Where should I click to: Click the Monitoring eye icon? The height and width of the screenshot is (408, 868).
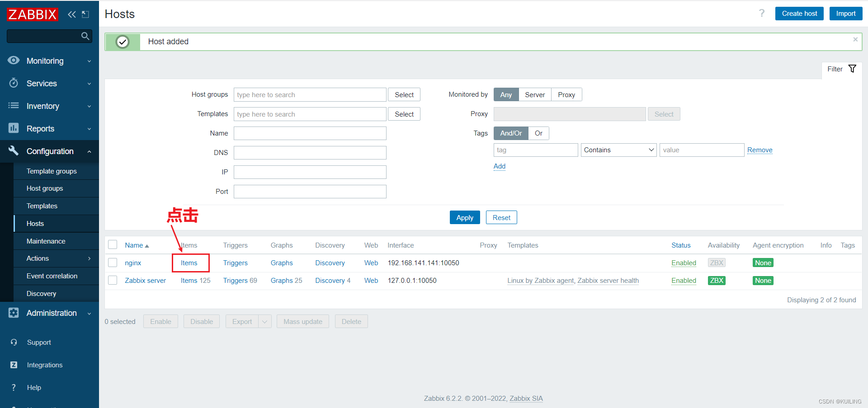tap(14, 61)
